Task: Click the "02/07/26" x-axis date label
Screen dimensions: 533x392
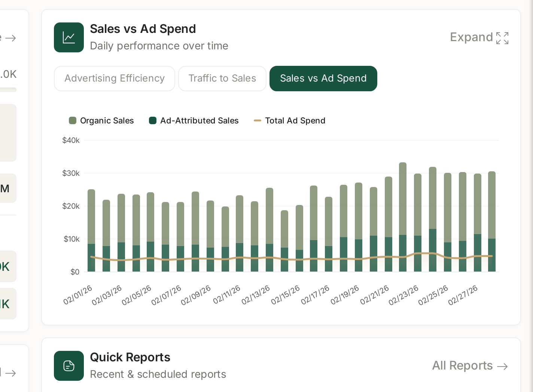Action: click(167, 295)
